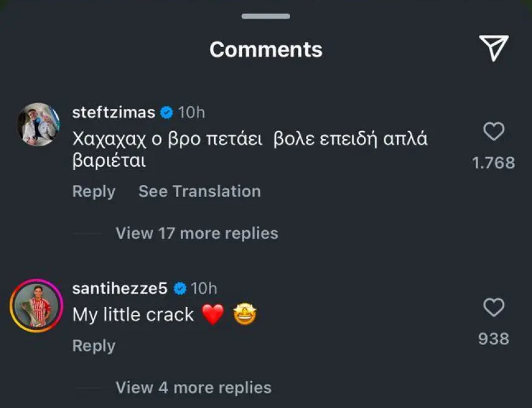
Task: Expand View 4 more replies
Action: click(x=193, y=387)
